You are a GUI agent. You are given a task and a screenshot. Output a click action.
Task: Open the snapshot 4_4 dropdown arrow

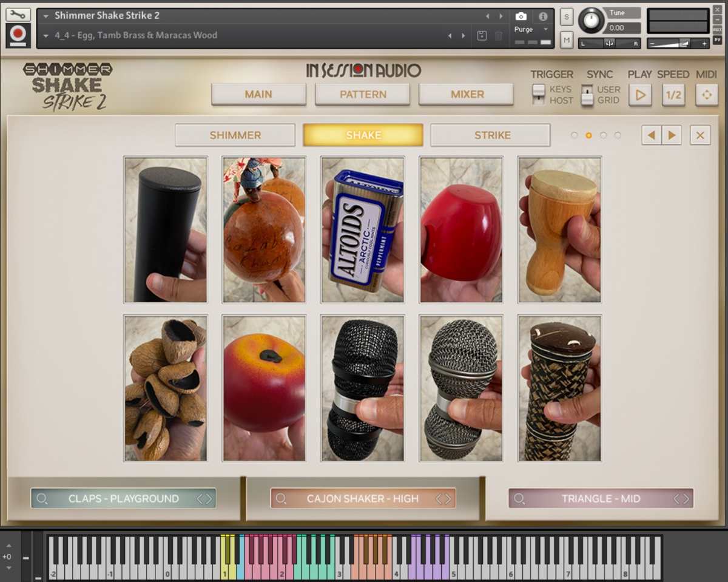click(x=45, y=36)
